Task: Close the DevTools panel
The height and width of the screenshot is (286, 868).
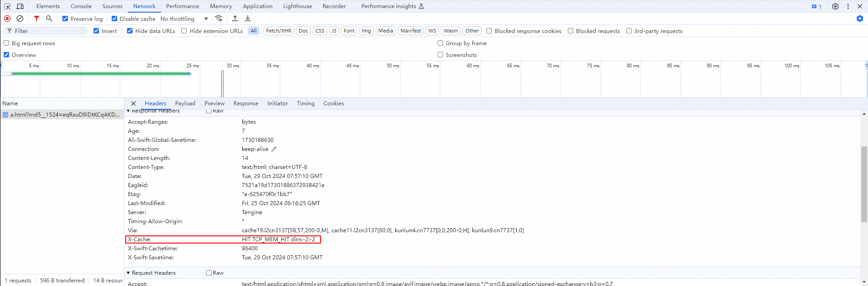Action: 860,6
